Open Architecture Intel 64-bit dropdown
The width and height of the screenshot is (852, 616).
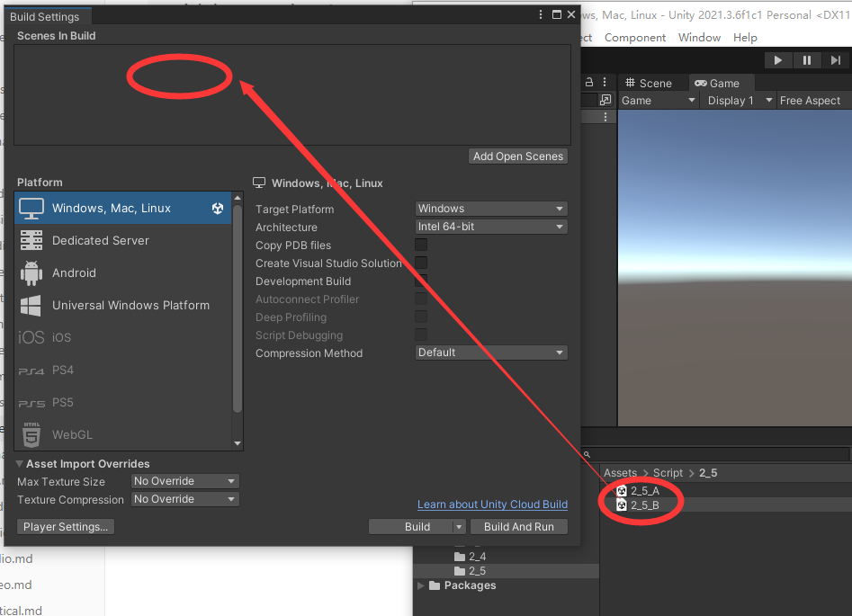[491, 227]
